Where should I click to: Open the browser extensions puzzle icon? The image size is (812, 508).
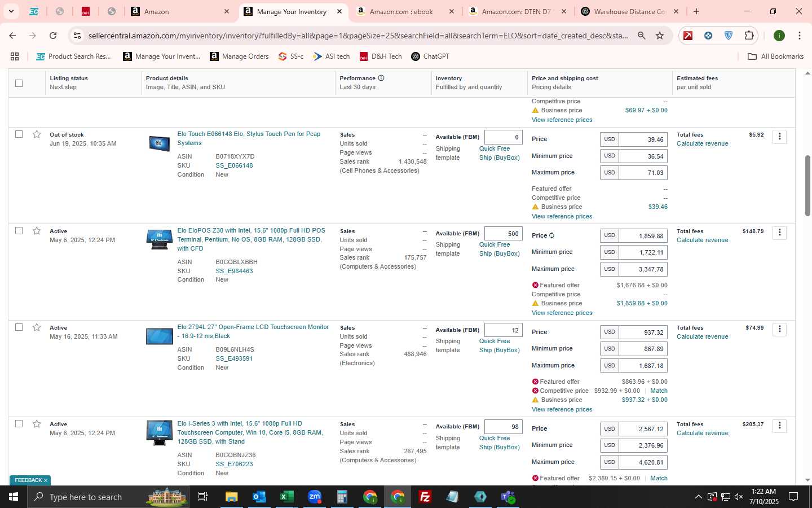click(749, 36)
